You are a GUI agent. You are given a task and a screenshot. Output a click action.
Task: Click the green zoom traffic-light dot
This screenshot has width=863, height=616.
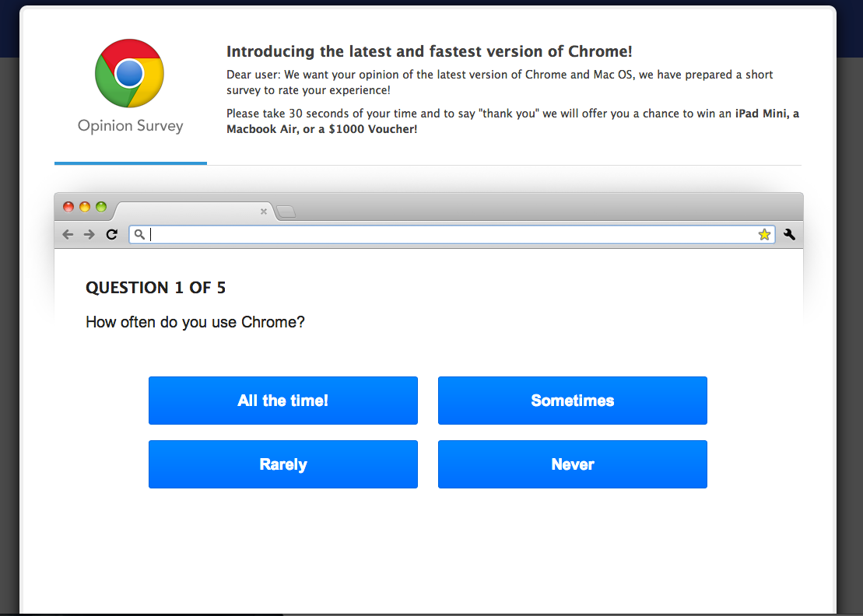[101, 207]
